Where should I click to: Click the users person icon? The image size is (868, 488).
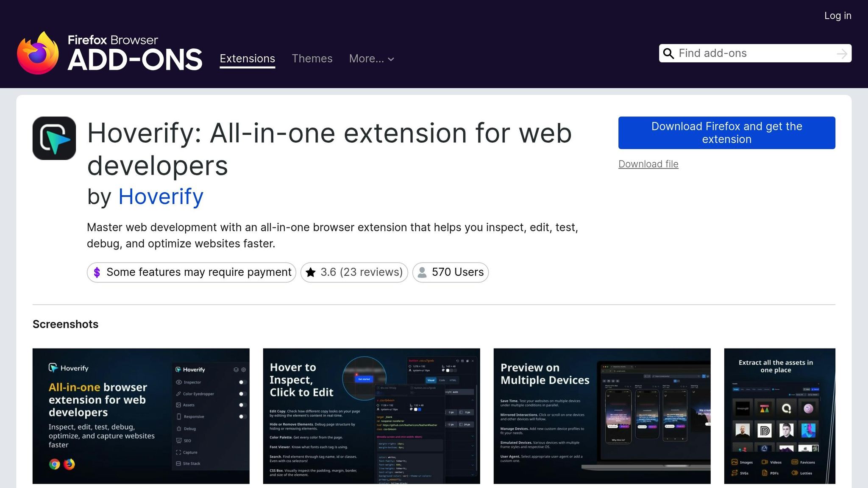coord(422,272)
